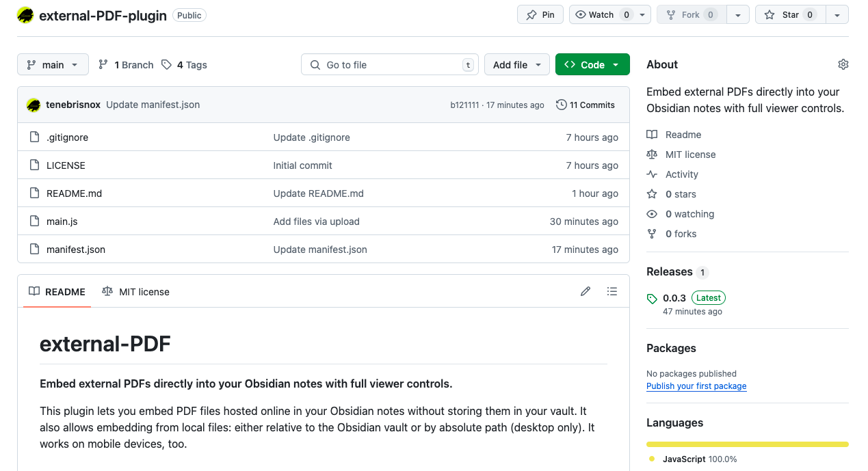
Task: Open release 0.0.3 Latest
Action: (687, 298)
